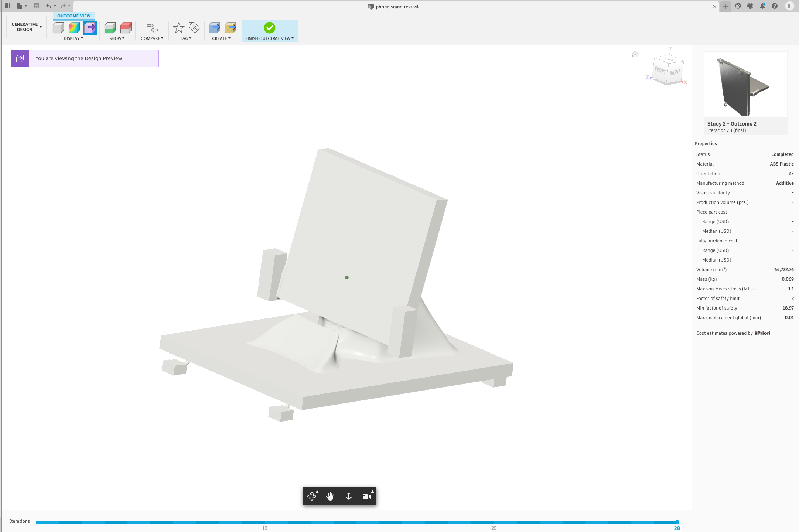
Task: Activate the Orbit tool in navigation bar
Action: [x=311, y=496]
